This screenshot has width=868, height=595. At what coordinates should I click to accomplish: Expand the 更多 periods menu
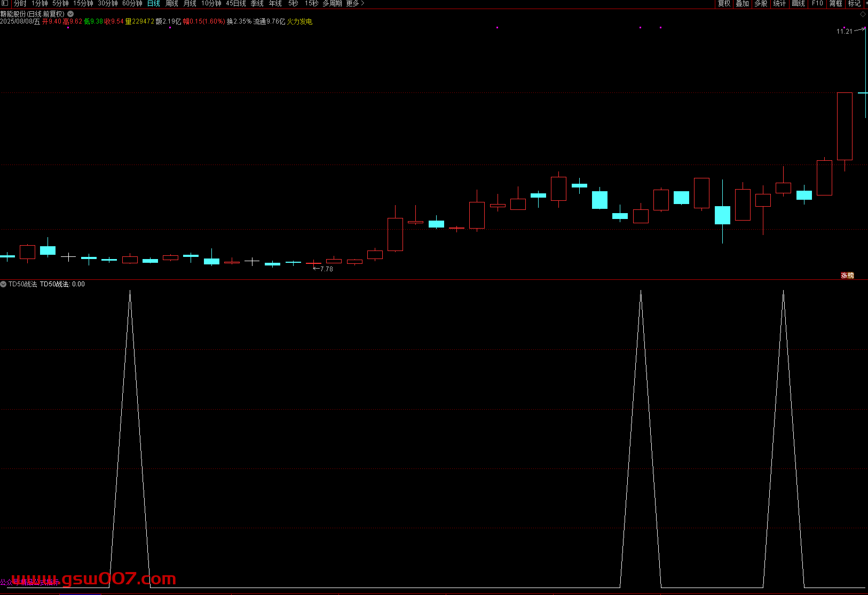tap(355, 4)
